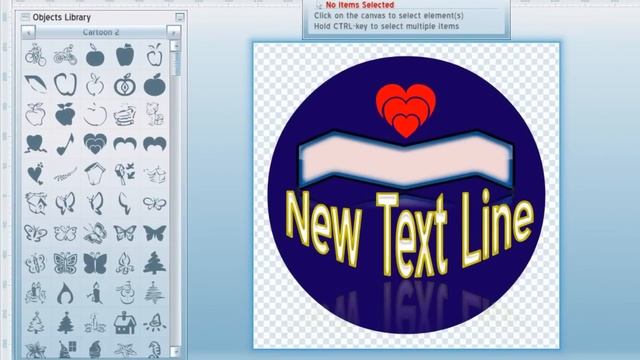Choose the solid Christmas tree with star
This screenshot has width=640, height=360.
point(65,323)
